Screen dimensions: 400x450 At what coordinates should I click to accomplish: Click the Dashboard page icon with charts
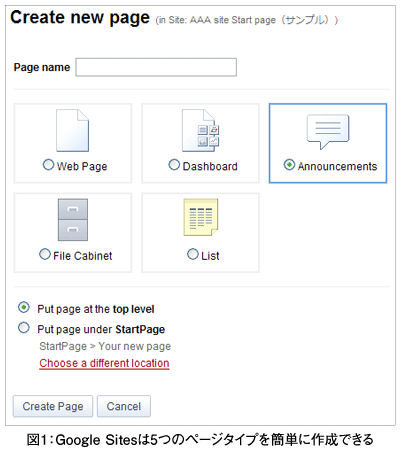[x=200, y=131]
